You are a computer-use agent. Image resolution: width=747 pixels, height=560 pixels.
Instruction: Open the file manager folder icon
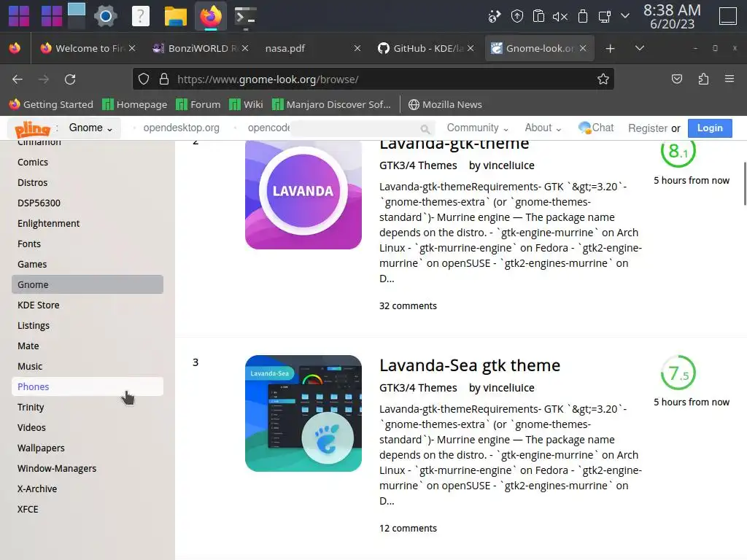tap(175, 16)
